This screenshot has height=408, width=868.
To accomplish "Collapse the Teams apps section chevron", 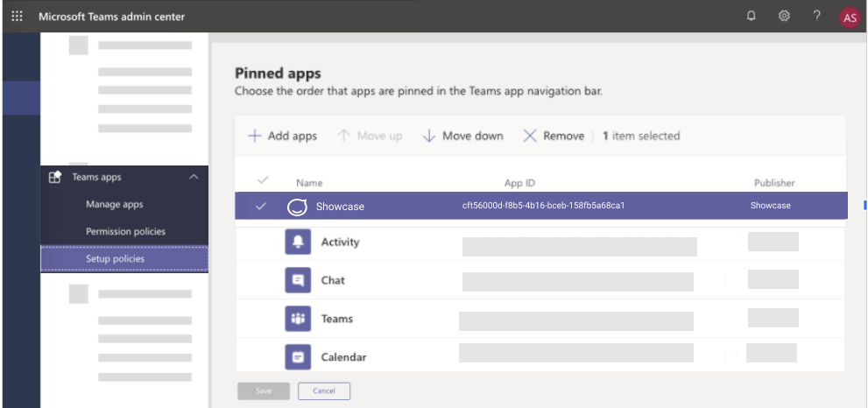I will [194, 177].
